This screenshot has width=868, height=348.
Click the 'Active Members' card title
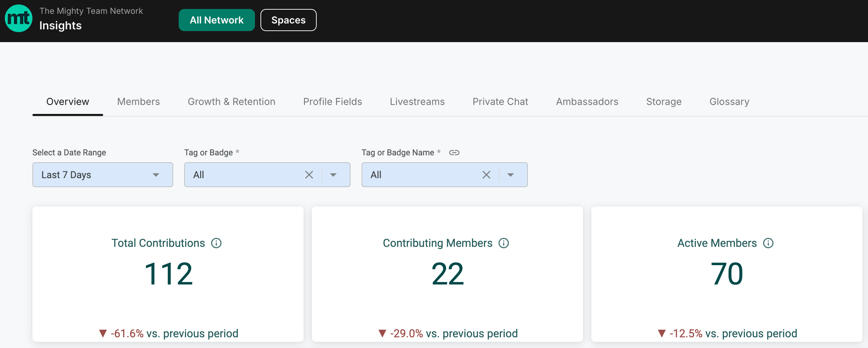(717, 243)
